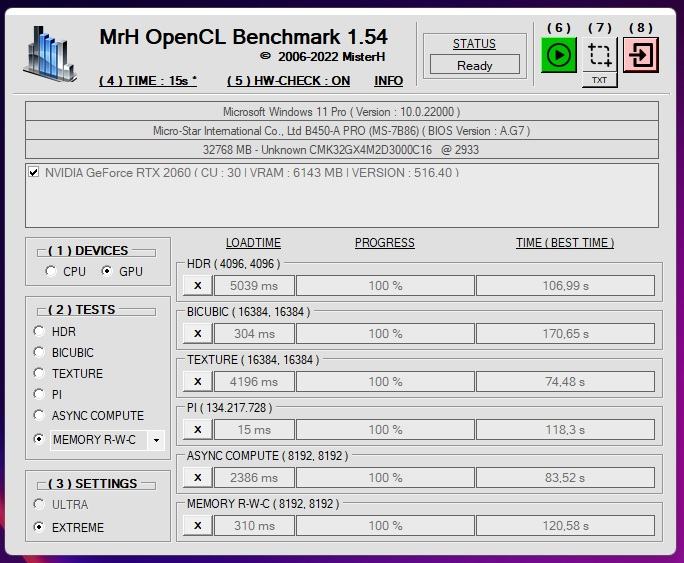Open the INFO link

pyautogui.click(x=388, y=81)
